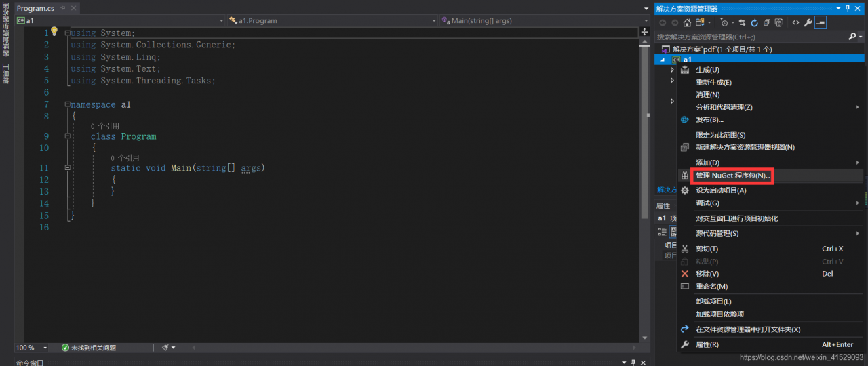Switch views icon in Solution Explorer toolbar

coord(699,22)
